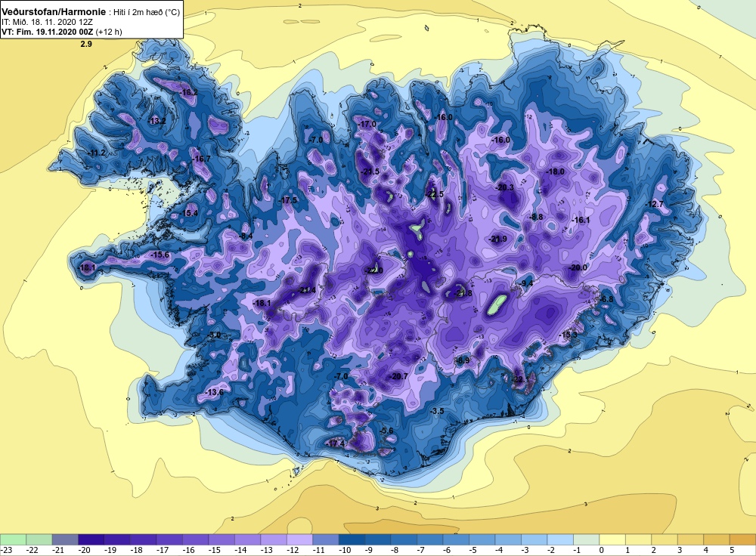Select the IT: Mið. 18. 11. 2020 12Z line
756x556 pixels.
(x=46, y=22)
